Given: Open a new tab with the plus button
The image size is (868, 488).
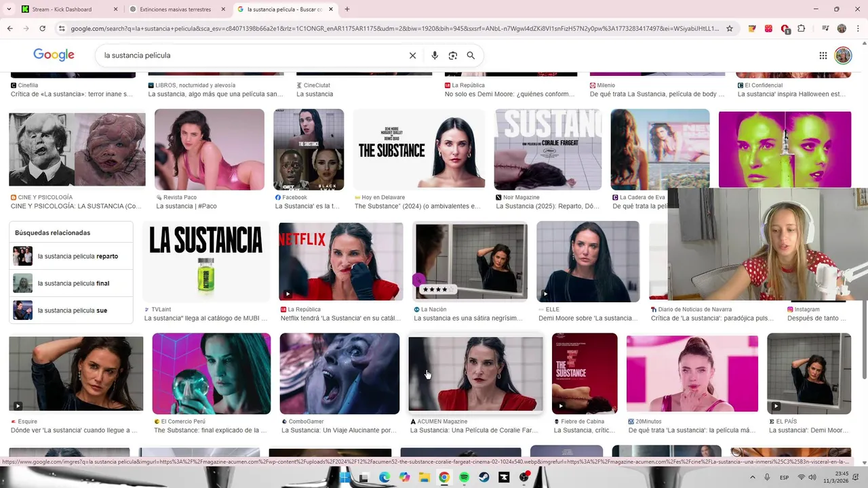Looking at the screenshot, I should [x=347, y=9].
